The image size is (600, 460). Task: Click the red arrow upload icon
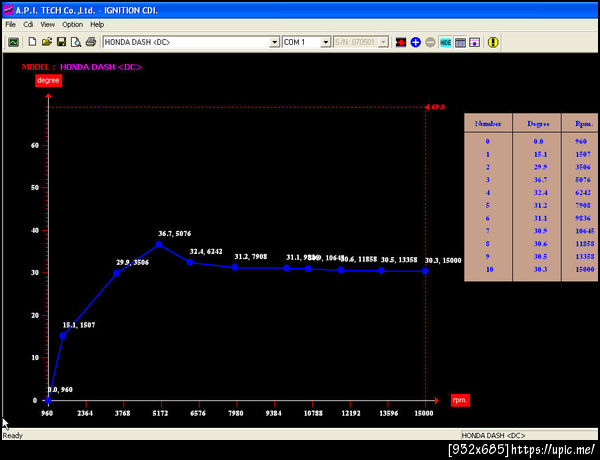click(401, 42)
